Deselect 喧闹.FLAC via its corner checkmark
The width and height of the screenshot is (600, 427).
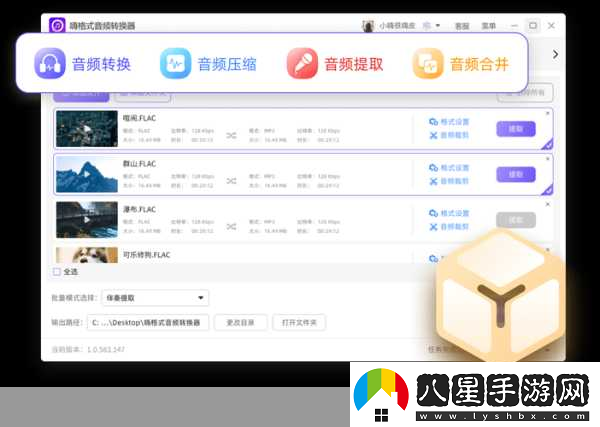click(x=548, y=144)
